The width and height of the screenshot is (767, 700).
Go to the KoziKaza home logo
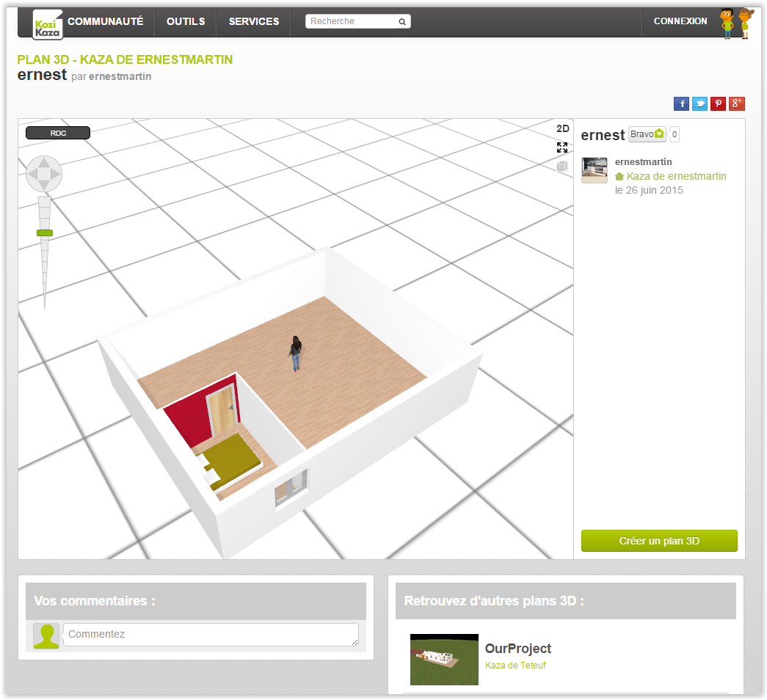click(x=48, y=24)
